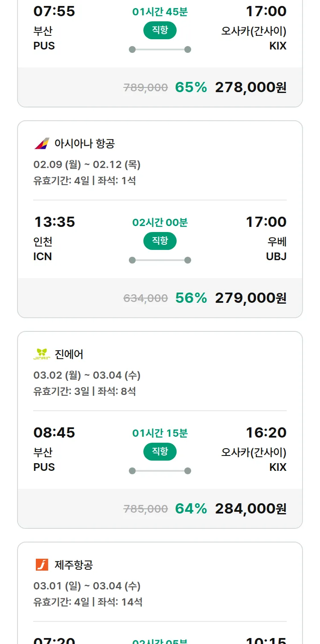Open the 진에어 airline name
This screenshot has width=320, height=644.
[x=69, y=354]
